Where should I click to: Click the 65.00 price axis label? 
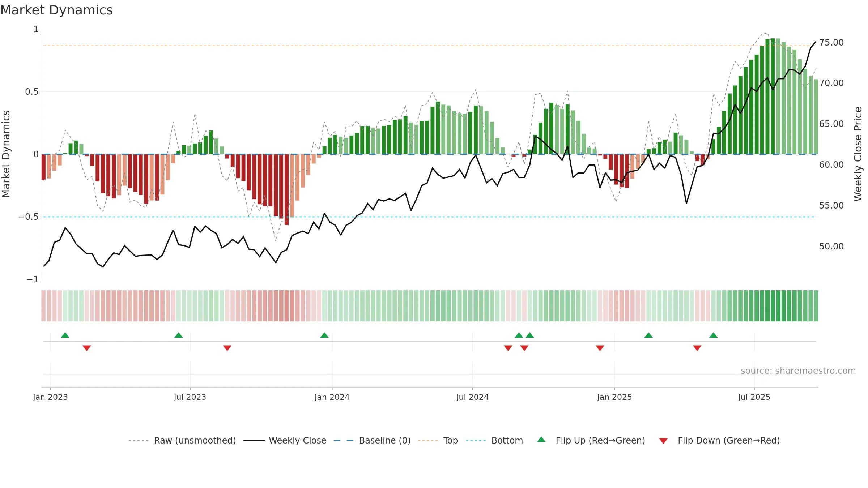pos(831,124)
